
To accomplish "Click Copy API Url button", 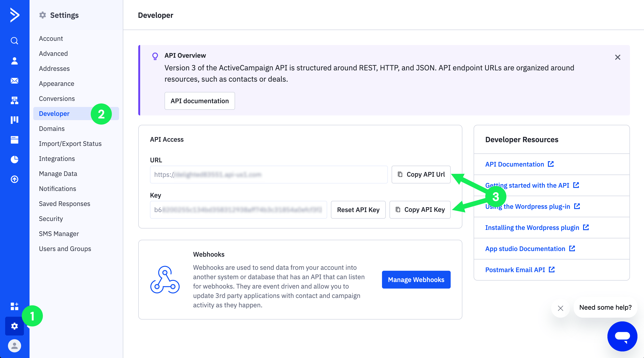I will point(421,175).
